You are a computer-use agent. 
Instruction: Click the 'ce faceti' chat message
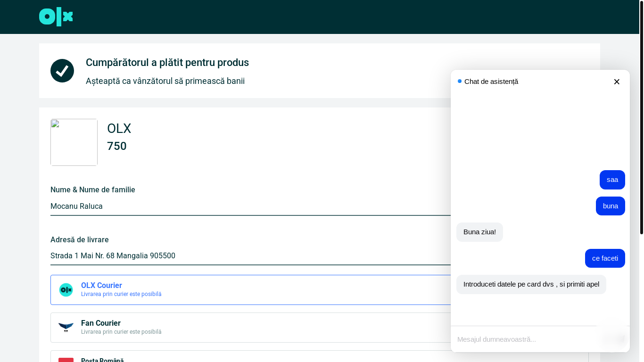click(605, 258)
